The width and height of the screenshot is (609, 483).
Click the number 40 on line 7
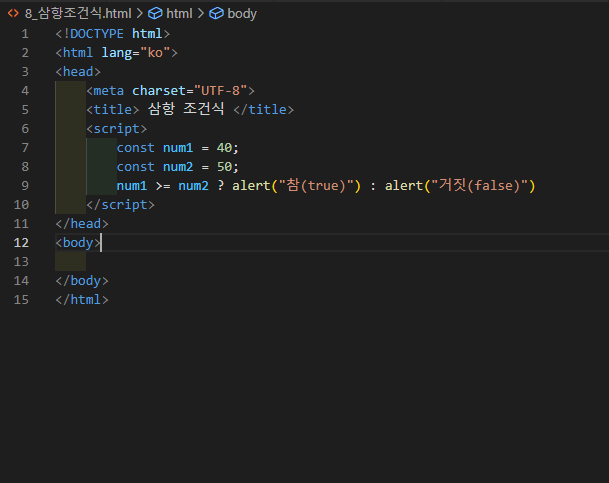224,148
